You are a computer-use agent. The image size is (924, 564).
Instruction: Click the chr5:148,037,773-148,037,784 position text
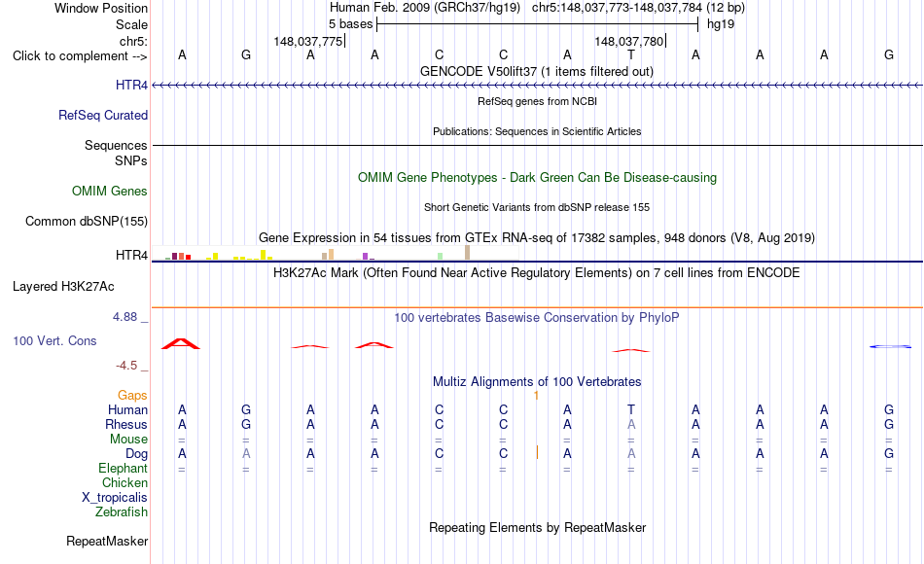pos(617,8)
